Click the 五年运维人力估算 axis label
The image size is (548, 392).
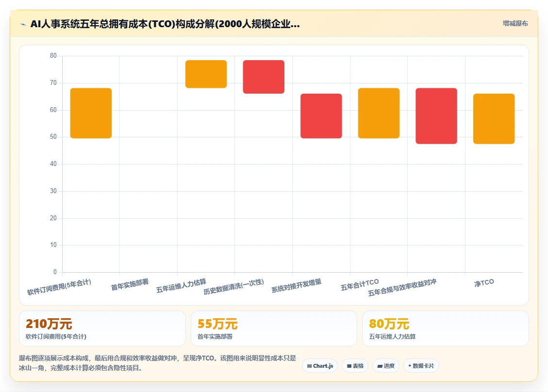(181, 286)
